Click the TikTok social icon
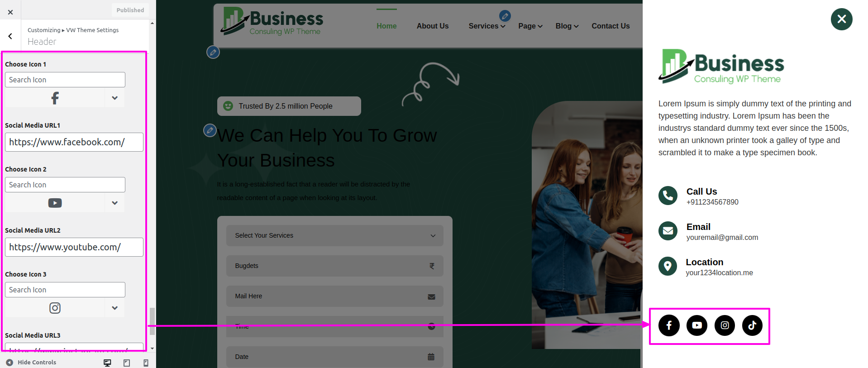Screen dimensions: 868x368 click(752, 325)
